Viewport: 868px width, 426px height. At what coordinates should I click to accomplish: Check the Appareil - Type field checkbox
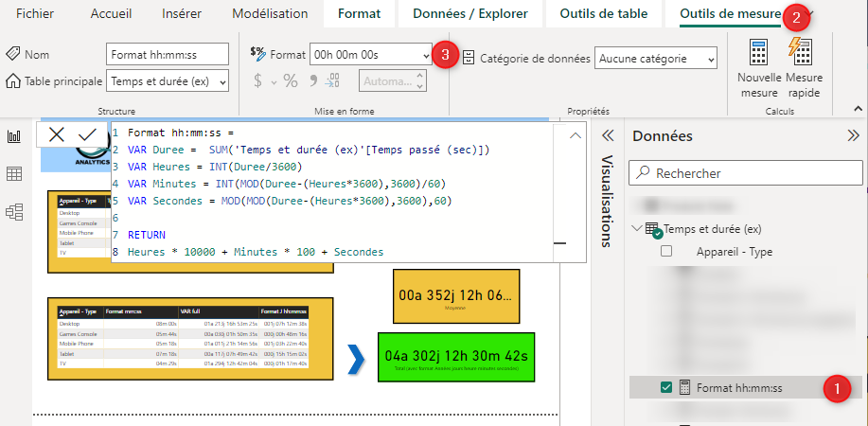point(666,251)
